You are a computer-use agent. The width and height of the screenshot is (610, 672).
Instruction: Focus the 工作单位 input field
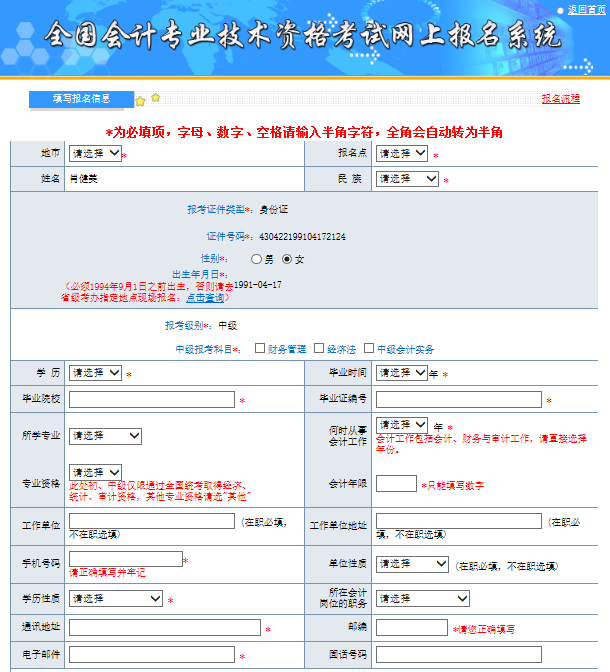pyautogui.click(x=152, y=521)
